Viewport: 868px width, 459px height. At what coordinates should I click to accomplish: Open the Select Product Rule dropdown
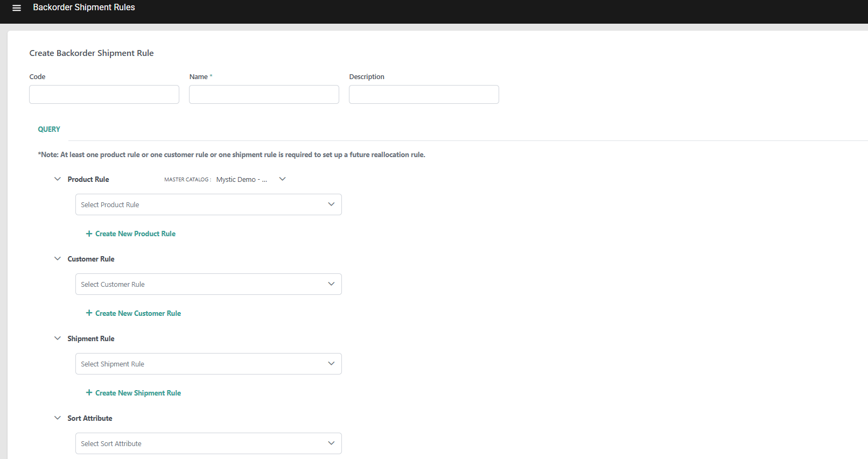208,204
